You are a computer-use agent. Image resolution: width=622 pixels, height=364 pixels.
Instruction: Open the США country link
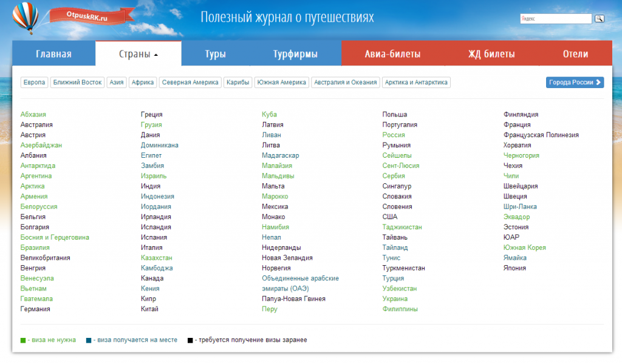tap(390, 217)
